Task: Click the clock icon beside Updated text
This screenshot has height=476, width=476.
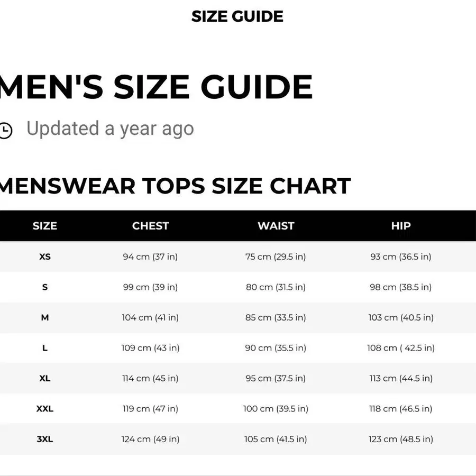Action: coord(5,130)
